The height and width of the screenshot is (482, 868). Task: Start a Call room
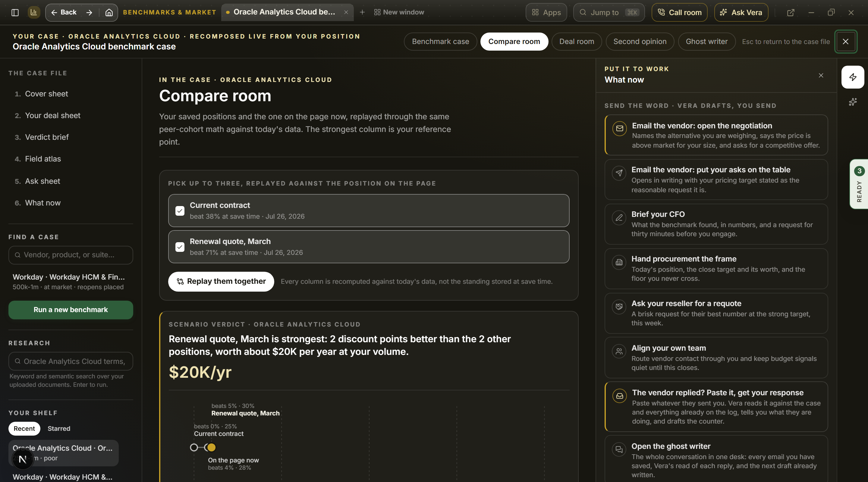point(679,12)
